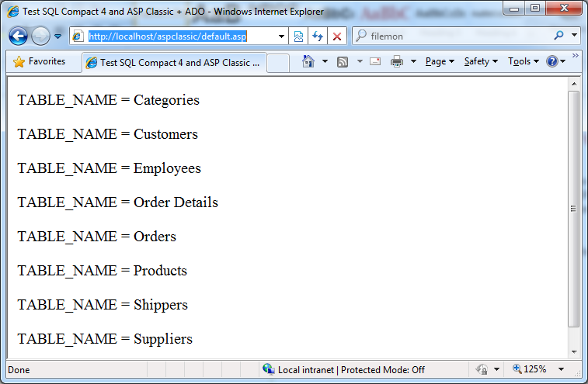Expand the zoom level dropdown arrow
This screenshot has height=384, width=588.
pyautogui.click(x=562, y=370)
